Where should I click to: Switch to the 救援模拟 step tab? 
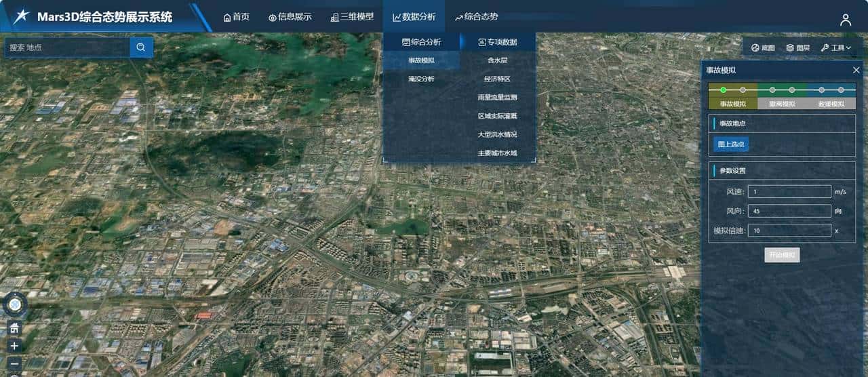[x=831, y=104]
